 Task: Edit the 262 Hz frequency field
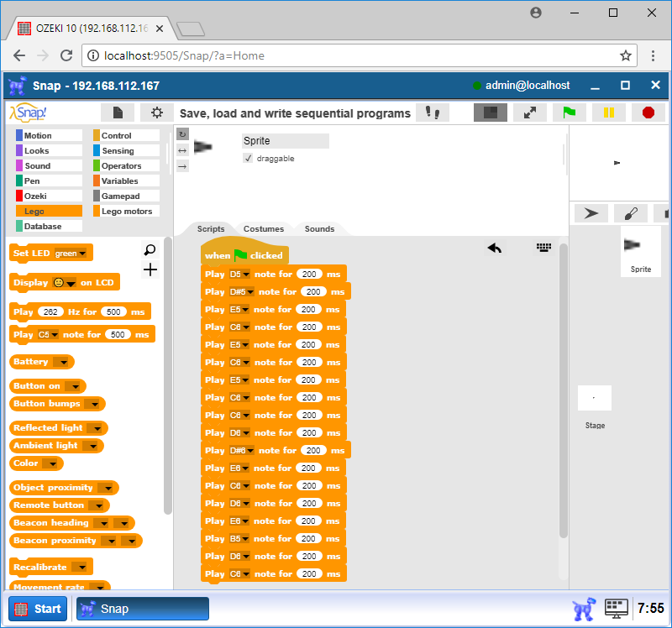tap(50, 311)
